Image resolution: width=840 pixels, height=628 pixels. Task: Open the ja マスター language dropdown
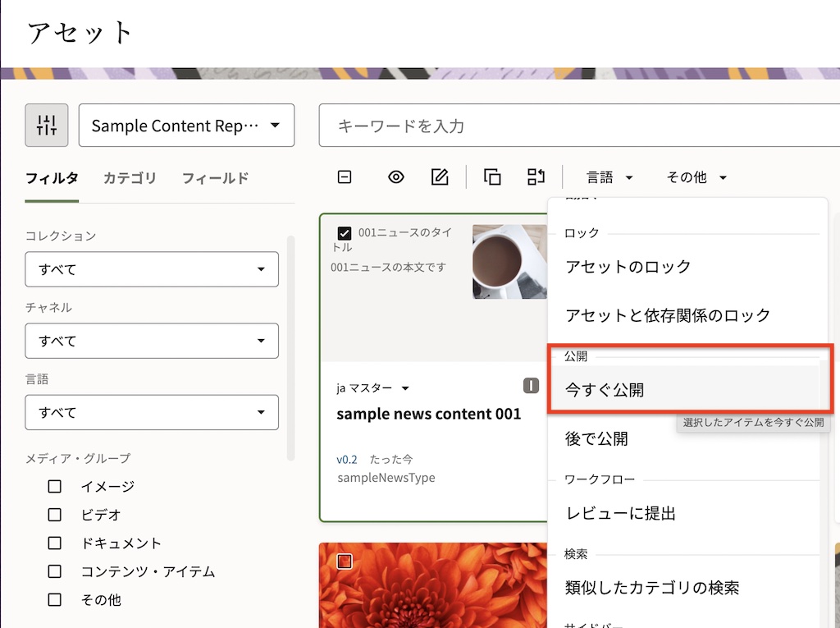click(367, 387)
